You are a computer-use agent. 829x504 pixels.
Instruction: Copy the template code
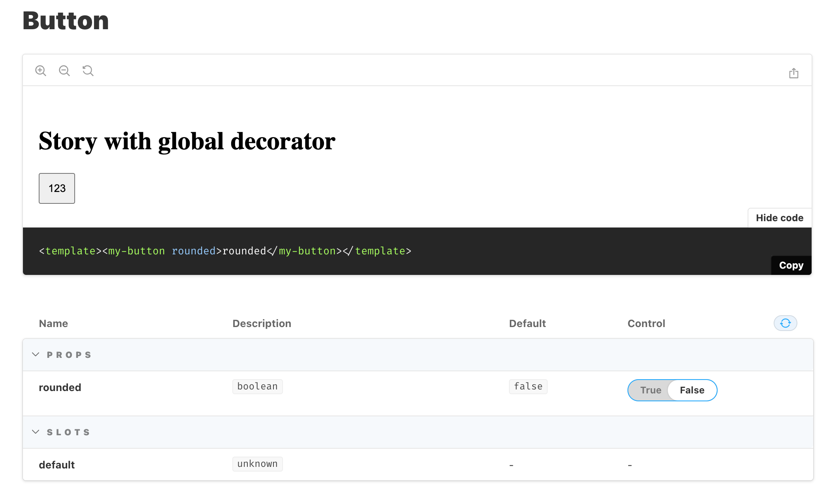(x=791, y=265)
